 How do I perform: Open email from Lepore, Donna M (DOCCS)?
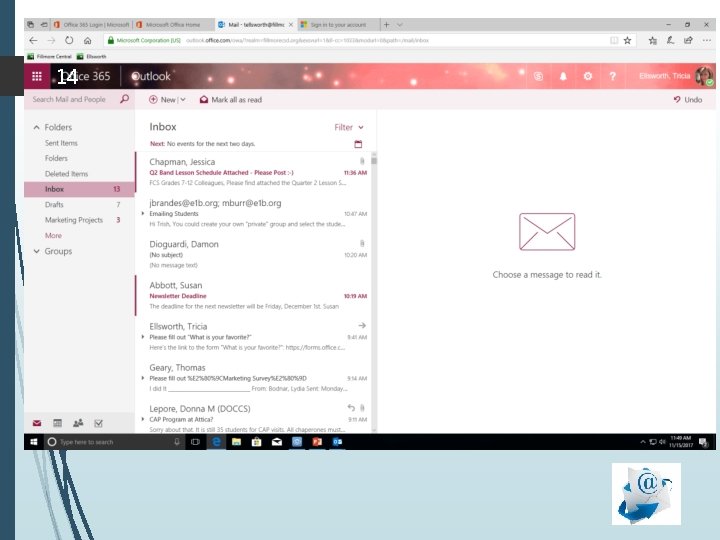point(253,418)
